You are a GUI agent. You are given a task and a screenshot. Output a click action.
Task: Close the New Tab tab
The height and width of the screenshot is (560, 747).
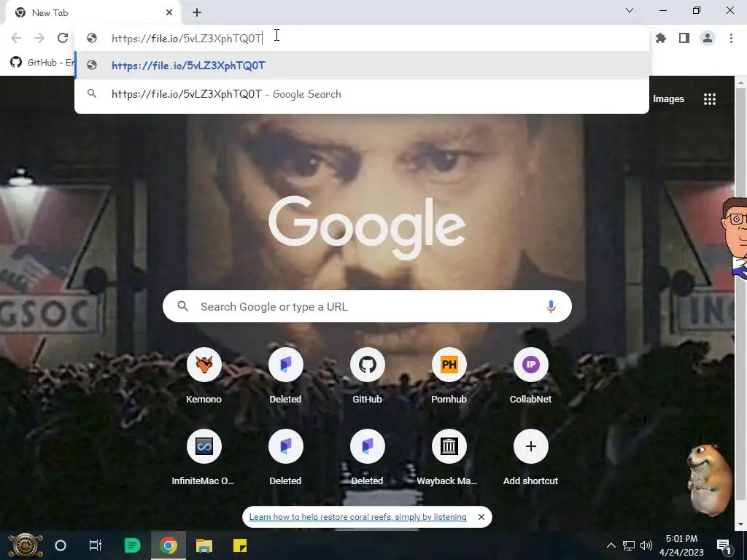coord(169,13)
